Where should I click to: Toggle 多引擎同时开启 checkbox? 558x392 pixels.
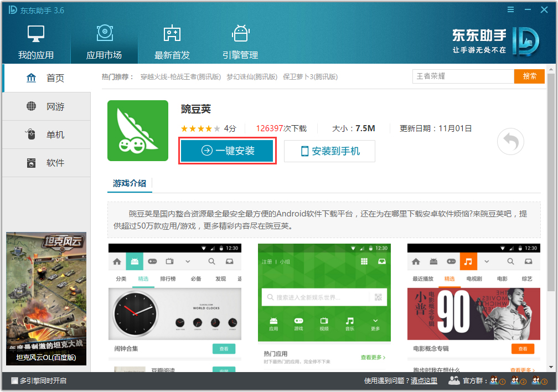coord(14,381)
